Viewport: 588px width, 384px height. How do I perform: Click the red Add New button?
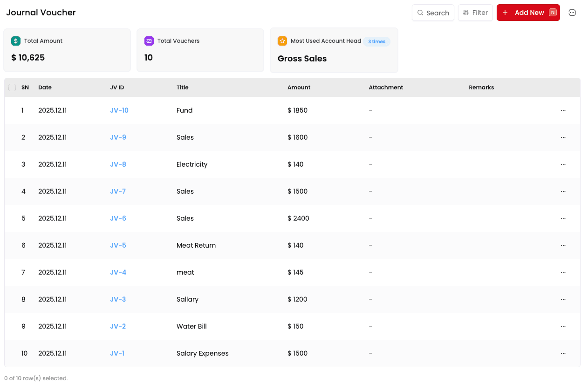tap(528, 13)
